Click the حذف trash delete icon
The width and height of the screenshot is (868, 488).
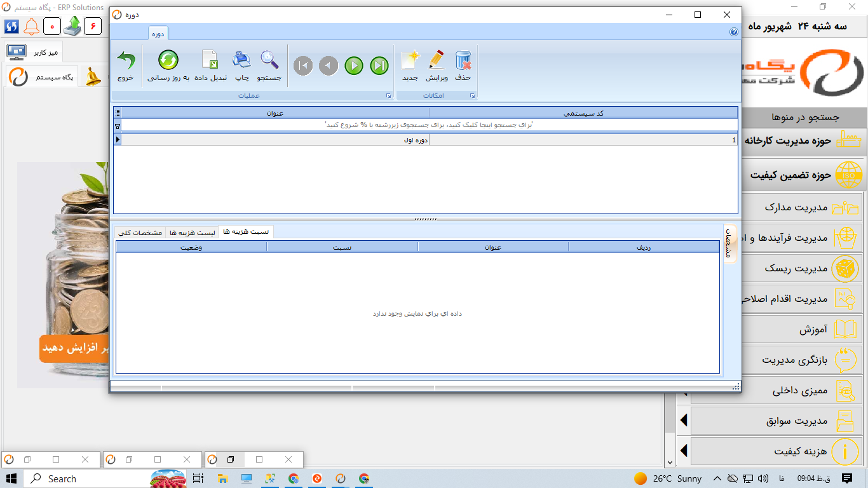tap(463, 60)
